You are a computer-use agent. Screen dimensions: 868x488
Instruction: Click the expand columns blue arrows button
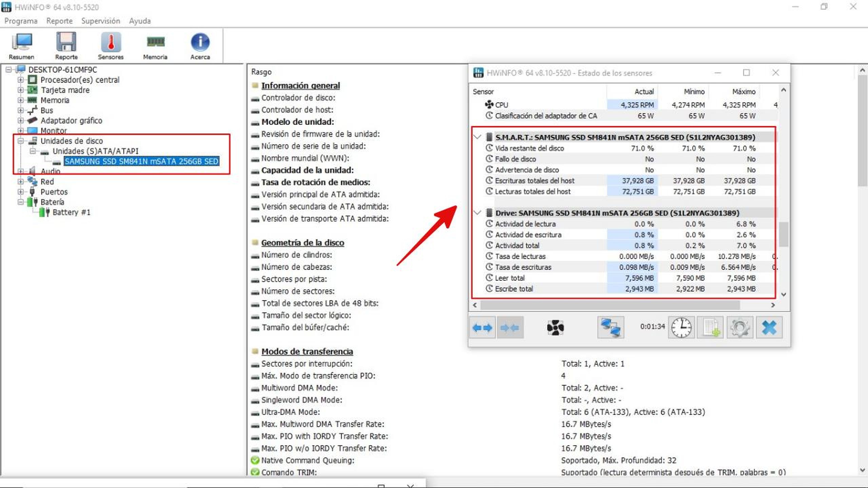pyautogui.click(x=482, y=327)
